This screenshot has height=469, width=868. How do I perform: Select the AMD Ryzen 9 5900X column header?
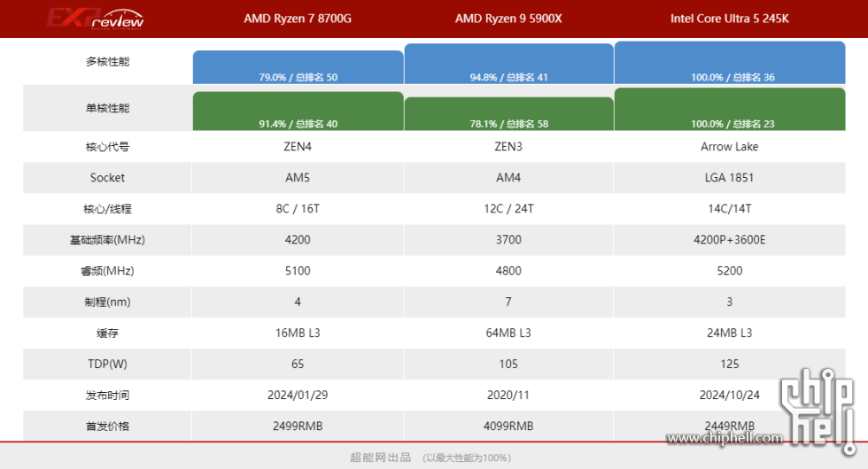508,19
